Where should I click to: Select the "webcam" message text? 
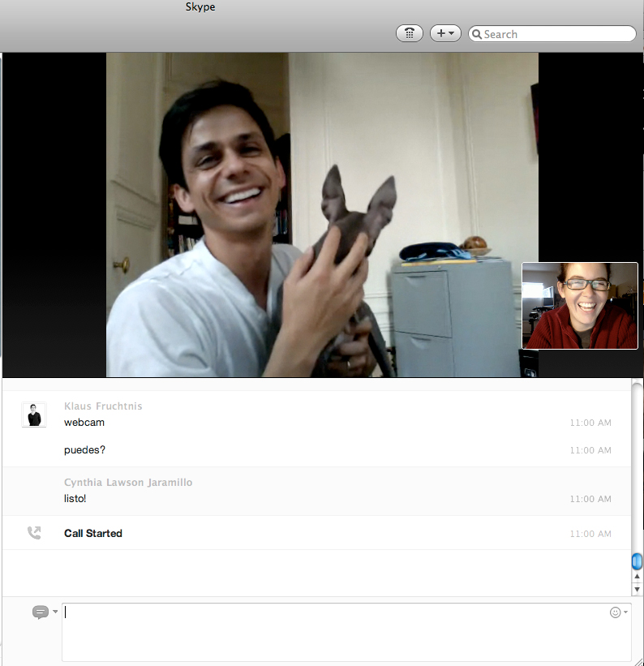pos(84,423)
